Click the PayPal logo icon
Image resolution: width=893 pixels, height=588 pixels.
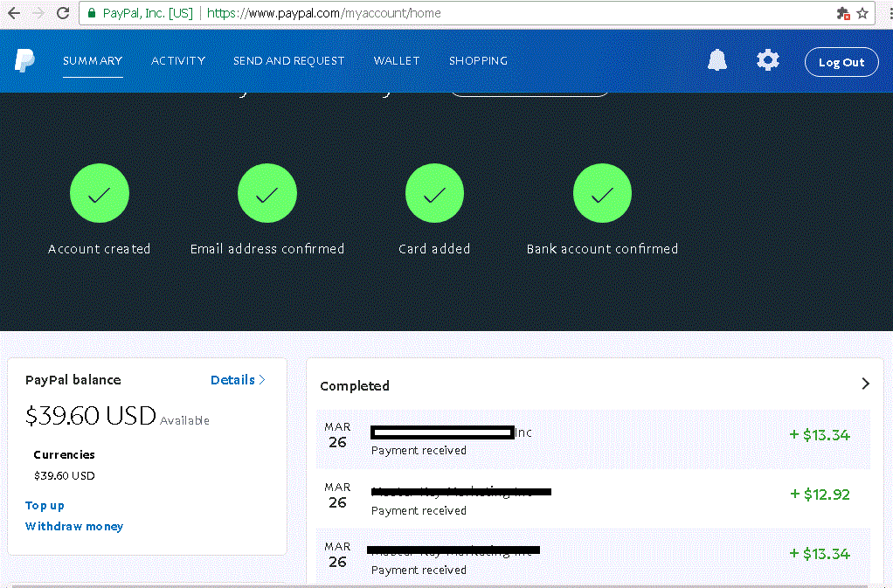tap(24, 60)
